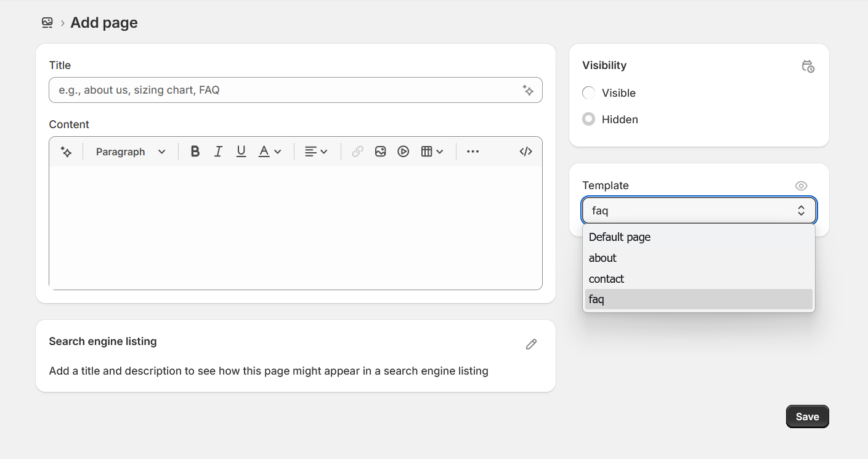Image resolution: width=868 pixels, height=459 pixels.
Task: Open the table insertion dropdown
Action: (432, 151)
